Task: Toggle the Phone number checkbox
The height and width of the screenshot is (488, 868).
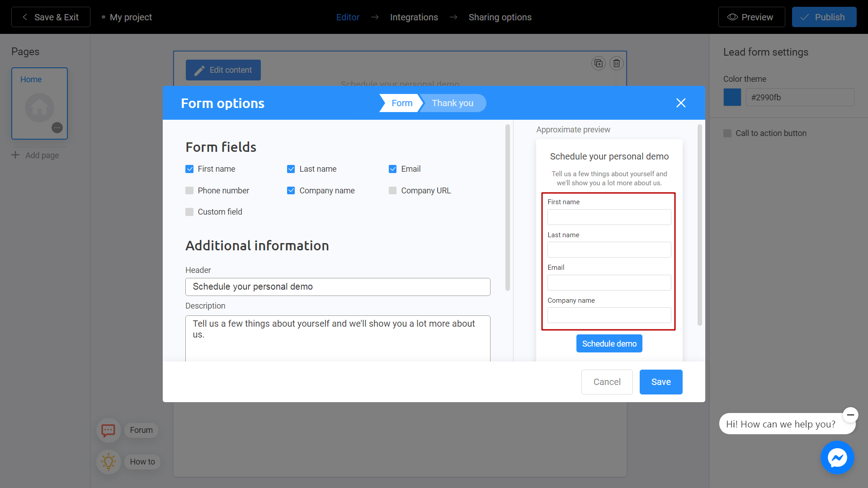Action: coord(189,191)
